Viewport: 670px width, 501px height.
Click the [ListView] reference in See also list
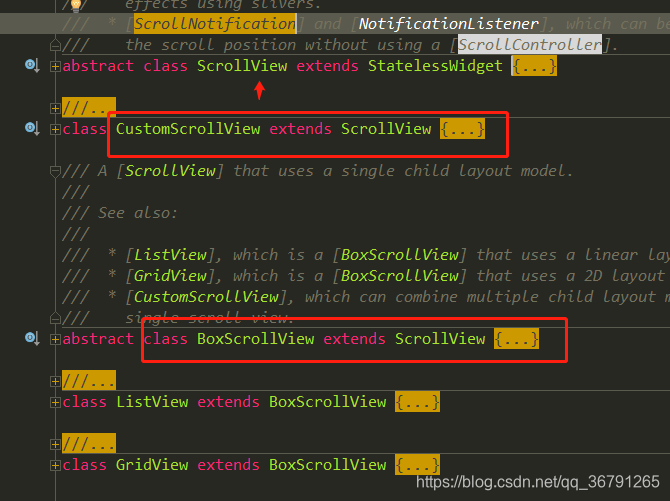coord(170,255)
